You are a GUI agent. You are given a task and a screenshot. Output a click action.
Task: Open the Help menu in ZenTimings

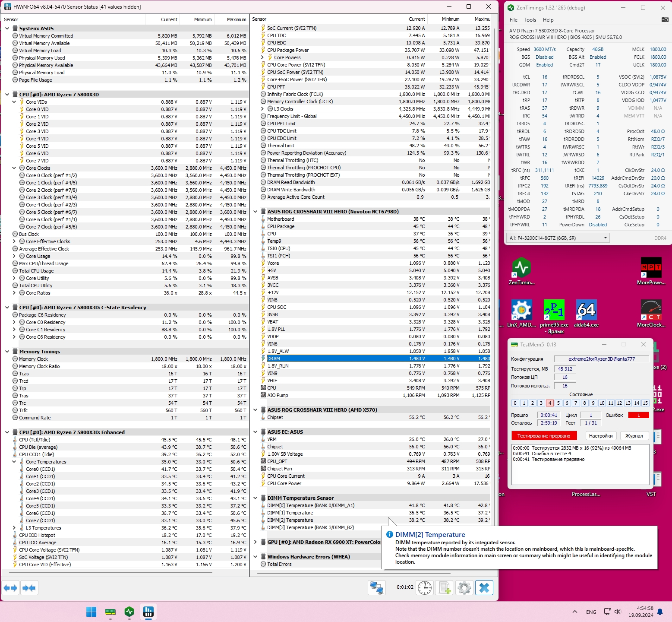coord(548,20)
